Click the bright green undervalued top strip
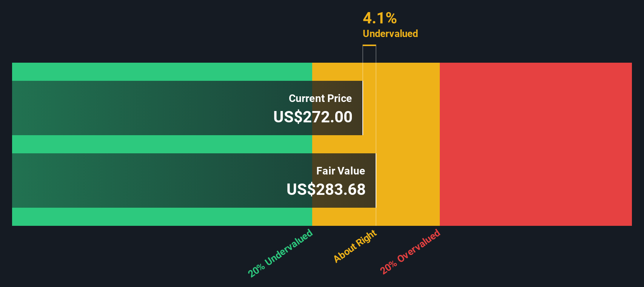 (162, 72)
